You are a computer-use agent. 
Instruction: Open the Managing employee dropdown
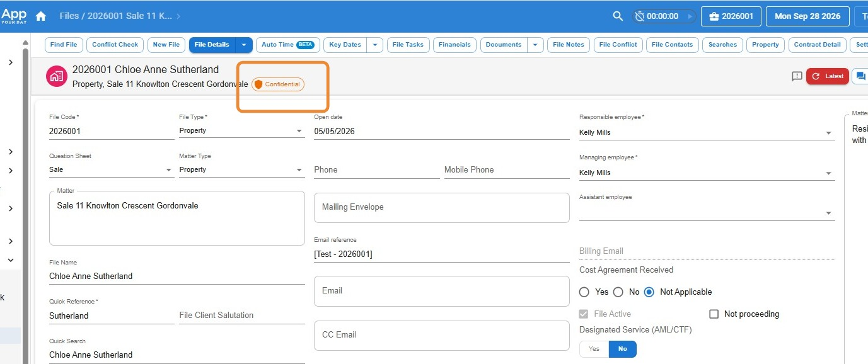tap(707, 173)
